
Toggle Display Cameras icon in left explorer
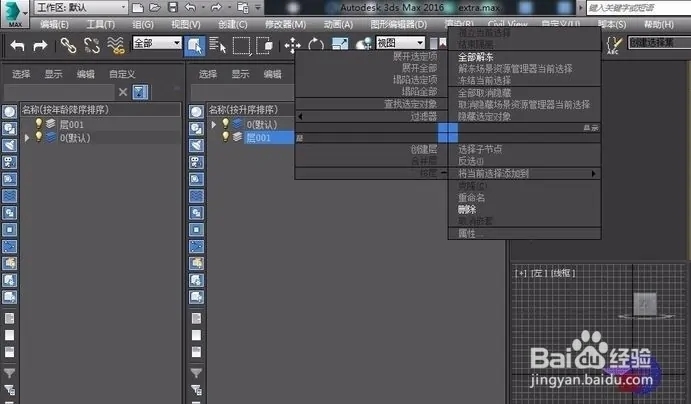coord(10,162)
